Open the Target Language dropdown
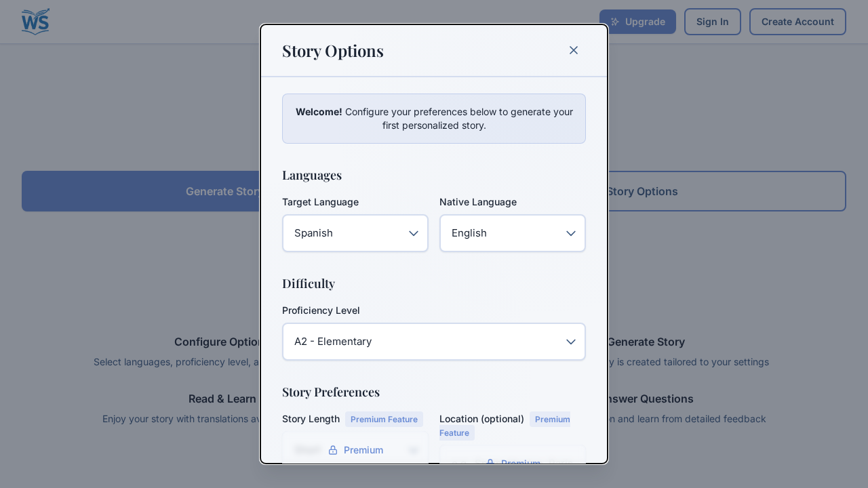Image resolution: width=868 pixels, height=488 pixels. coord(355,233)
